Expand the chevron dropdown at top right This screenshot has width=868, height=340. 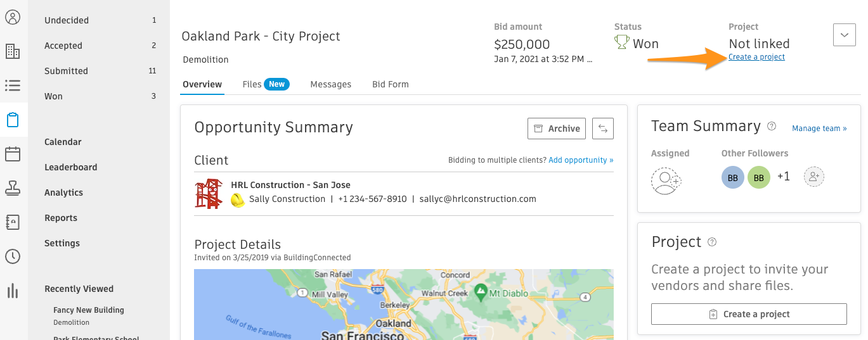coord(844,35)
